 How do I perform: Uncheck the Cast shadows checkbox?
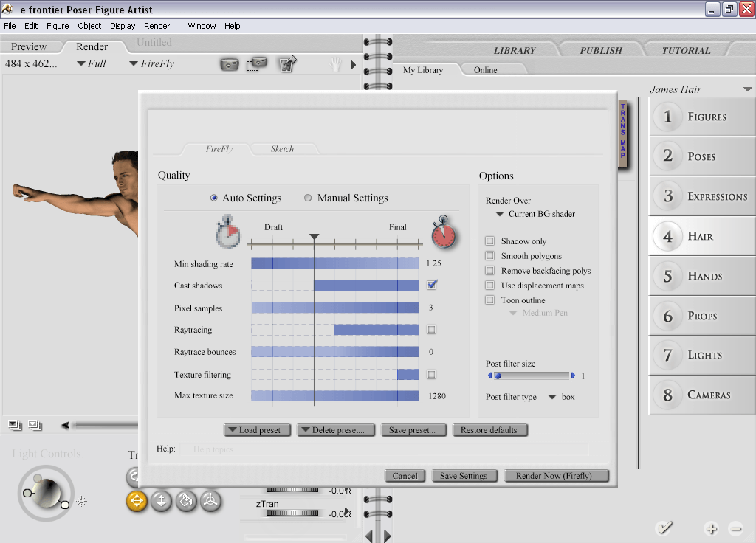click(432, 285)
